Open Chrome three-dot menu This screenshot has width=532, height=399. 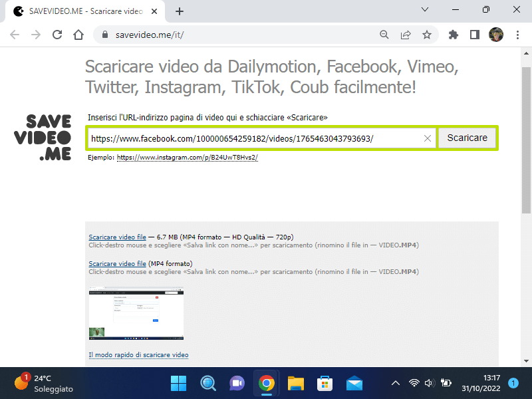[x=517, y=35]
